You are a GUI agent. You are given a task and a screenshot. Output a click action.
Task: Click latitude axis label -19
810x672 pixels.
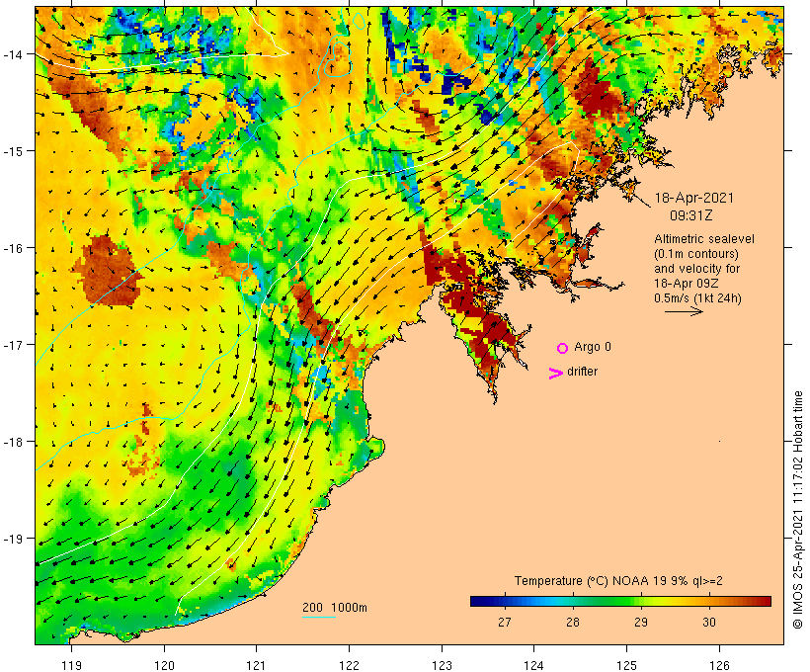(x=12, y=539)
